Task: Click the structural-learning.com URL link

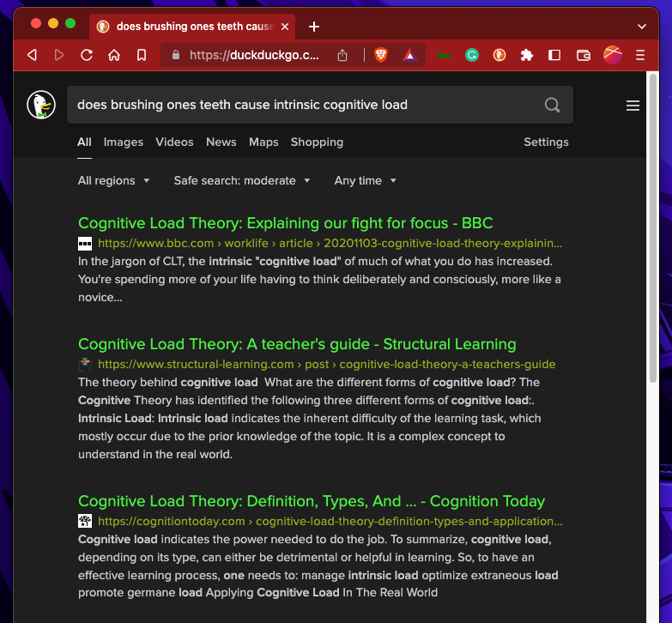Action: [x=327, y=364]
